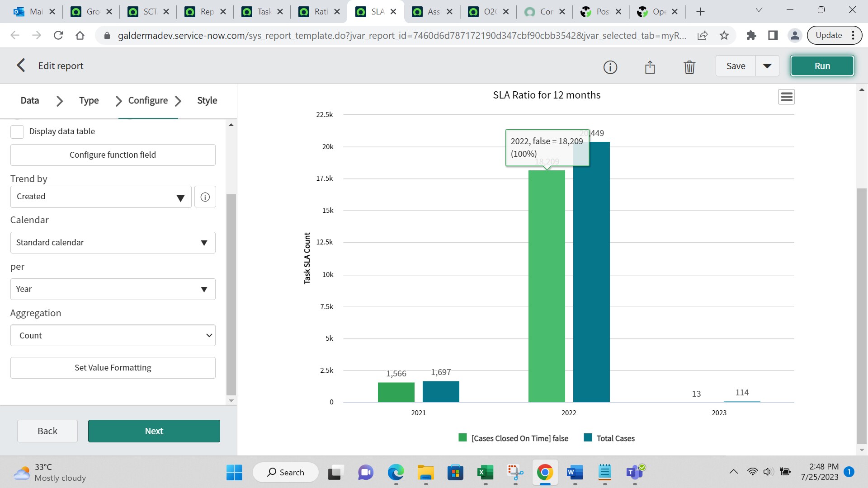Viewport: 868px width, 488px height.
Task: Expand the Save button dropdown arrow
Action: (767, 66)
